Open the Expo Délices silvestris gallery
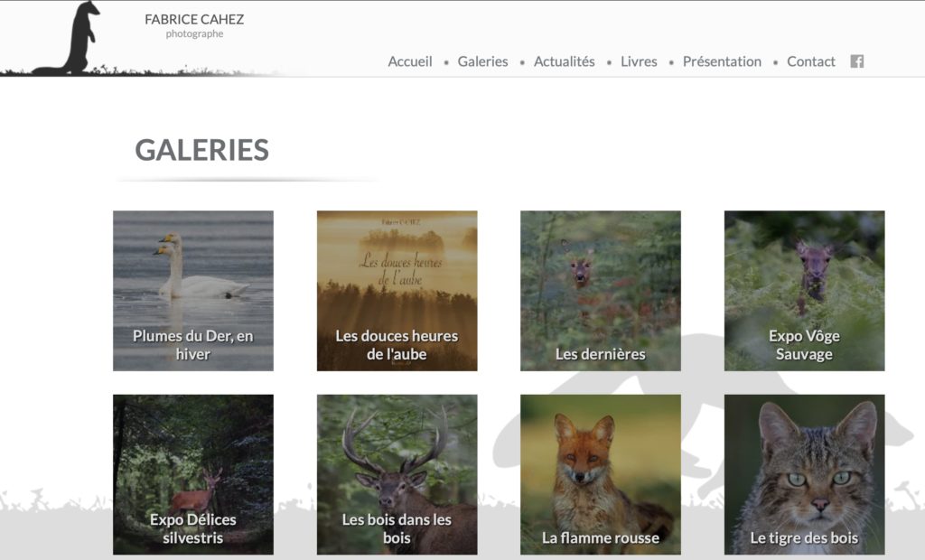 [x=193, y=474]
